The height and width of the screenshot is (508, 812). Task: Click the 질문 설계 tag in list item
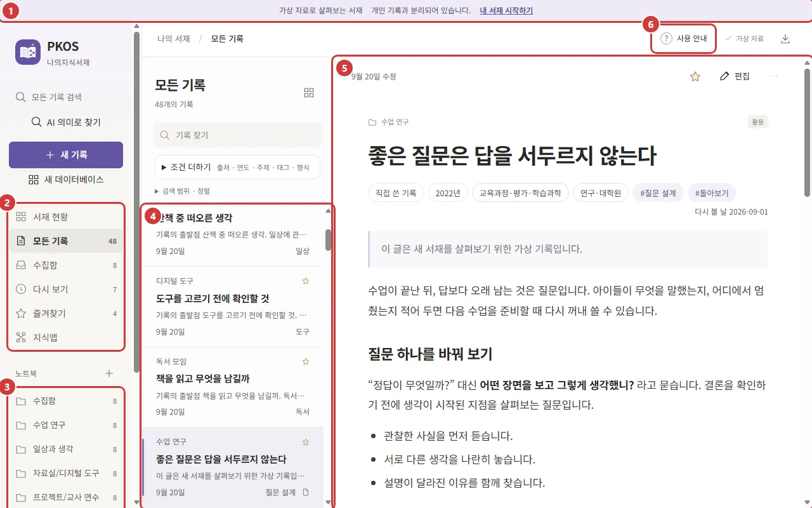[x=280, y=492]
